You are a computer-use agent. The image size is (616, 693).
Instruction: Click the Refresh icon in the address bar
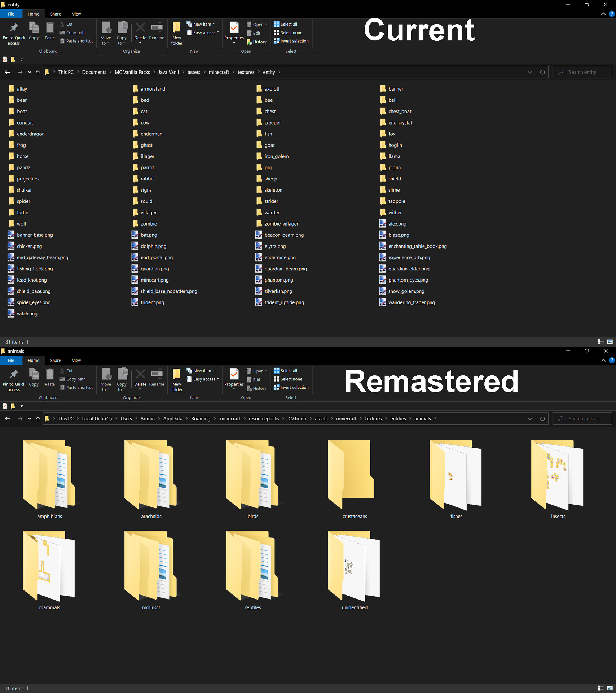pos(542,72)
